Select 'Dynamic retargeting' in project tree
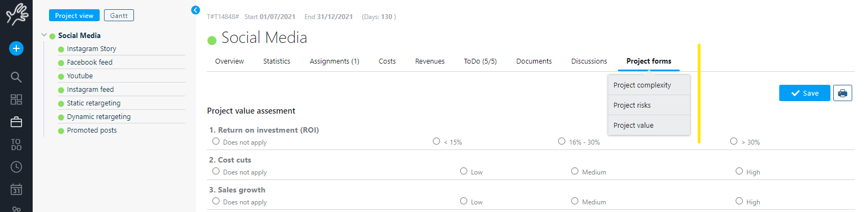The image size is (868, 212). pyautogui.click(x=99, y=117)
